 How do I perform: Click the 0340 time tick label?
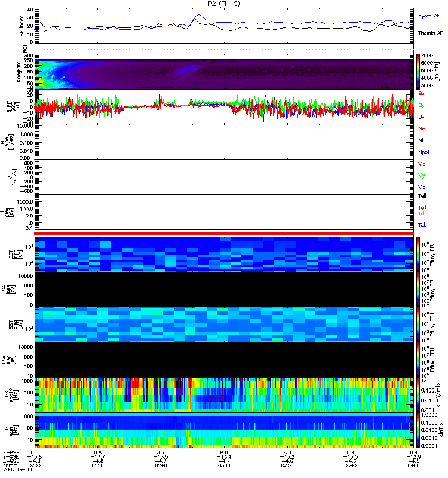[x=351, y=465]
